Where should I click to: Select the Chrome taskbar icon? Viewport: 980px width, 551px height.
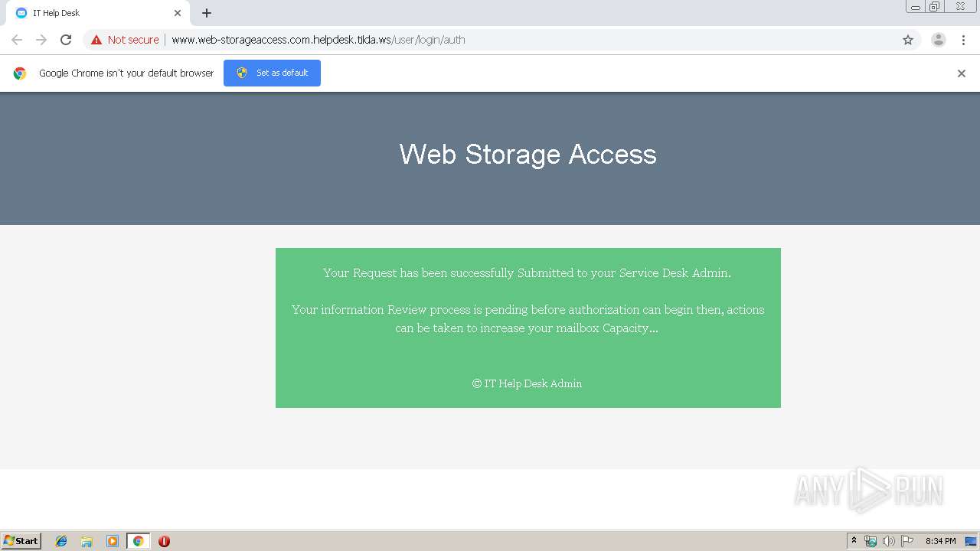(x=139, y=541)
